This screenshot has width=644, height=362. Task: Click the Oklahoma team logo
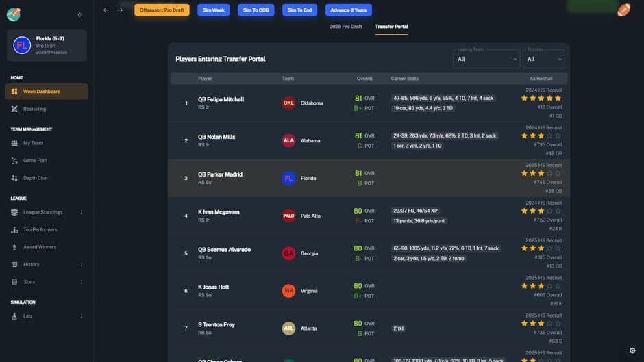coord(289,103)
